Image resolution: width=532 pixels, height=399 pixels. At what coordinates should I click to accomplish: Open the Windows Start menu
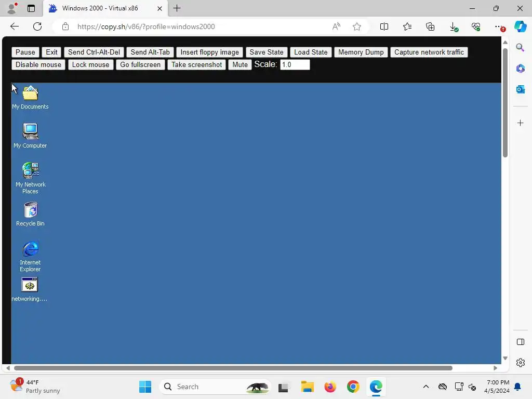[145, 387]
